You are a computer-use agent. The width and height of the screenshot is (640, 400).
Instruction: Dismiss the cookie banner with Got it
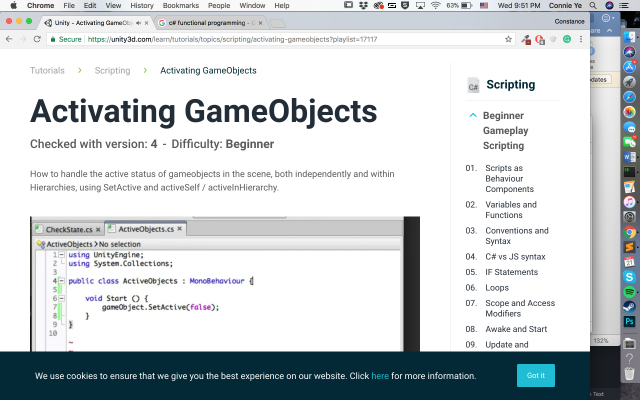[x=536, y=375]
